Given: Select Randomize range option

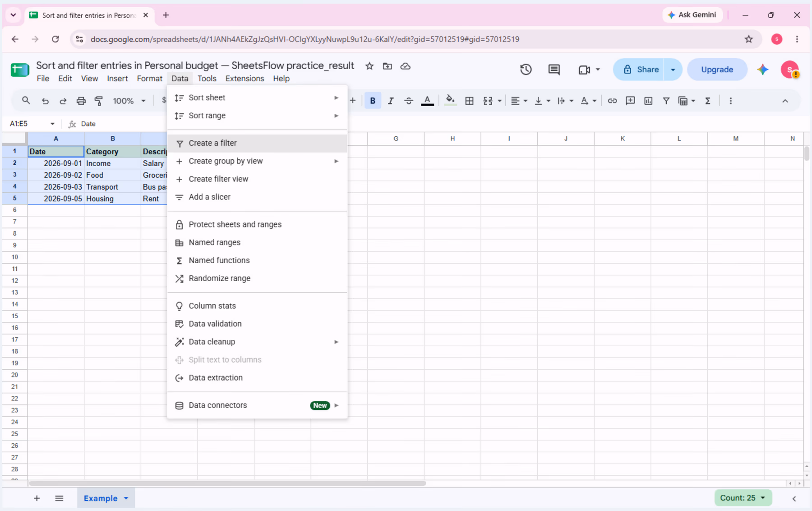Looking at the screenshot, I should [x=257, y=279].
